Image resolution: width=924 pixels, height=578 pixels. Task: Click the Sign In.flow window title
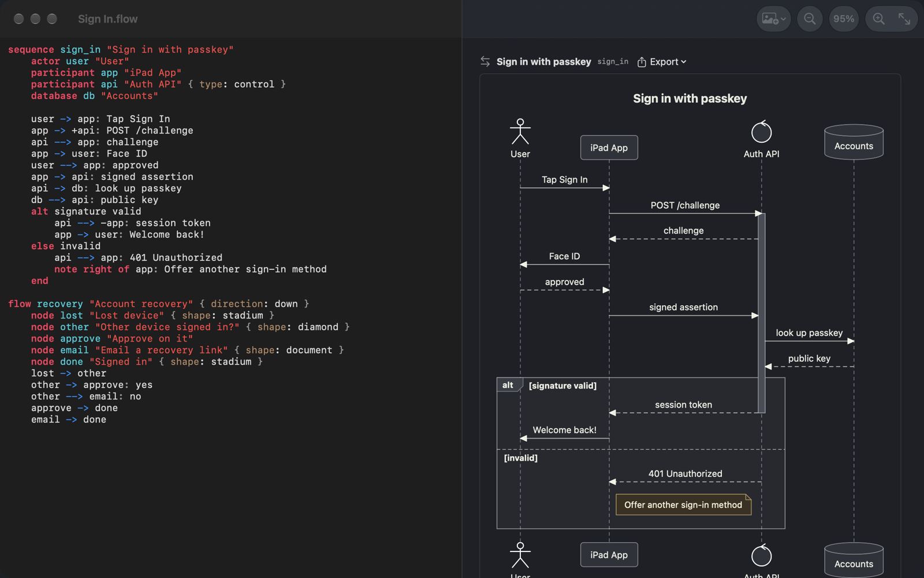[107, 19]
